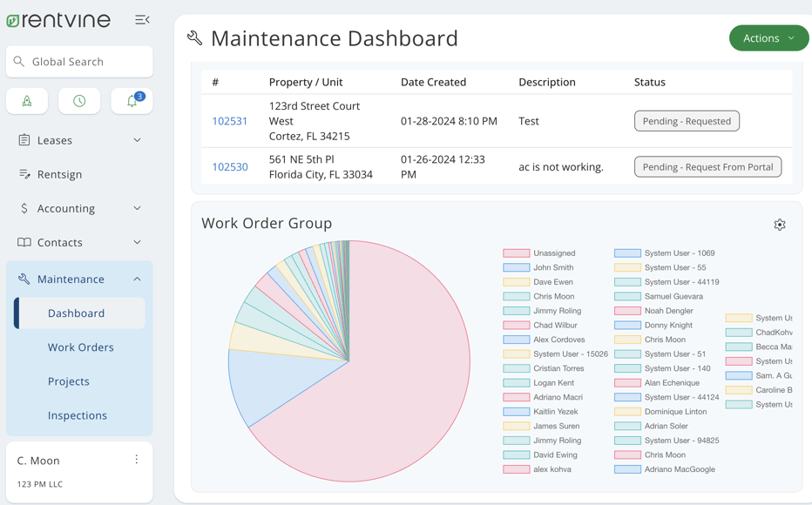Image resolution: width=812 pixels, height=505 pixels.
Task: Open notifications via the bell icon
Action: click(x=131, y=100)
